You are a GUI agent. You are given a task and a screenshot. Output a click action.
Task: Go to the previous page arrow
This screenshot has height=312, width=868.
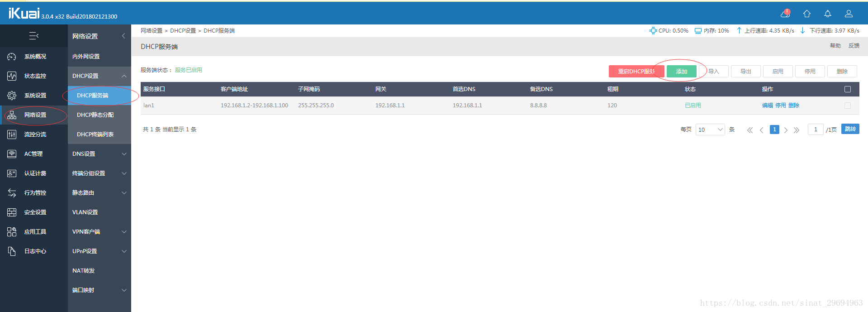click(762, 130)
